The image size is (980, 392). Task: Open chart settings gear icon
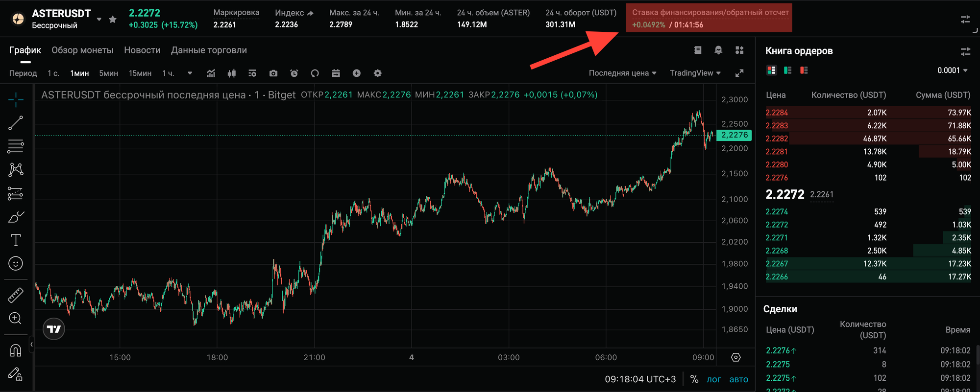[x=377, y=73]
